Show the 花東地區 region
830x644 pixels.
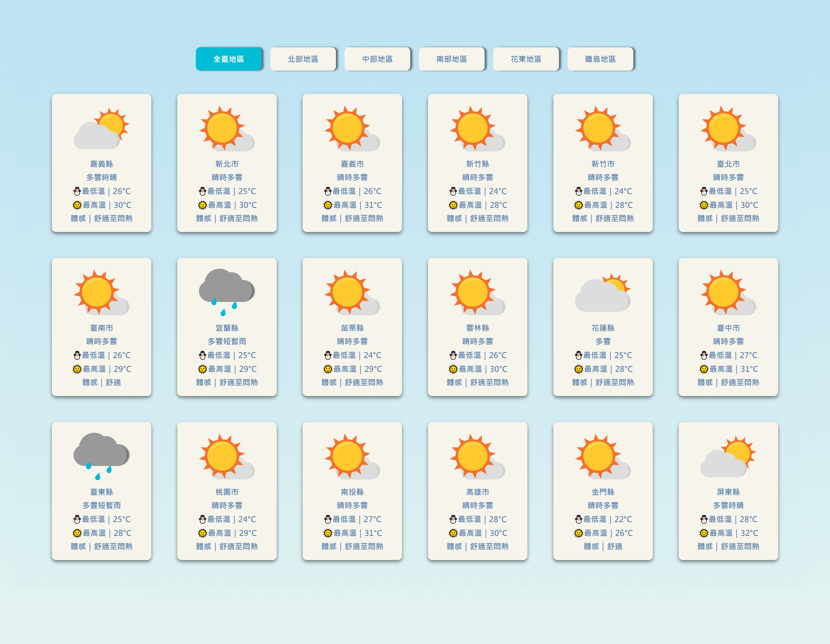526,59
